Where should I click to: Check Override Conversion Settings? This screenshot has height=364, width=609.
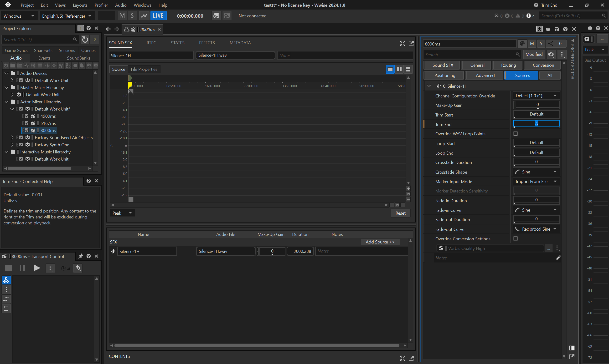(516, 239)
